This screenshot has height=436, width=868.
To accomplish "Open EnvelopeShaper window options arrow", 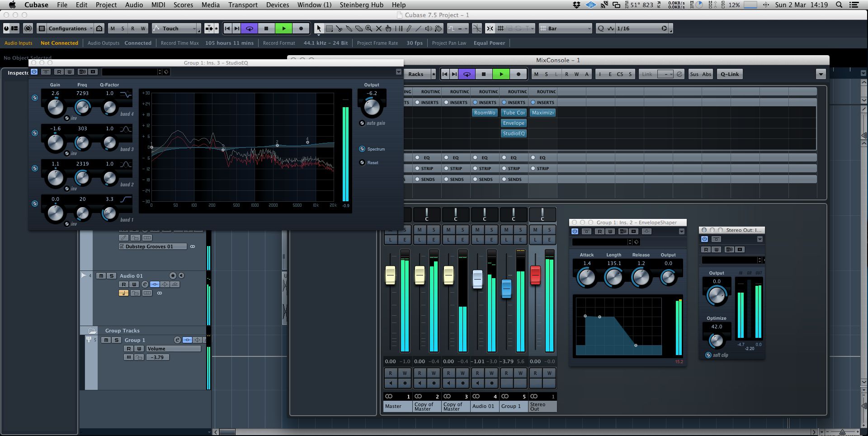I will [681, 231].
